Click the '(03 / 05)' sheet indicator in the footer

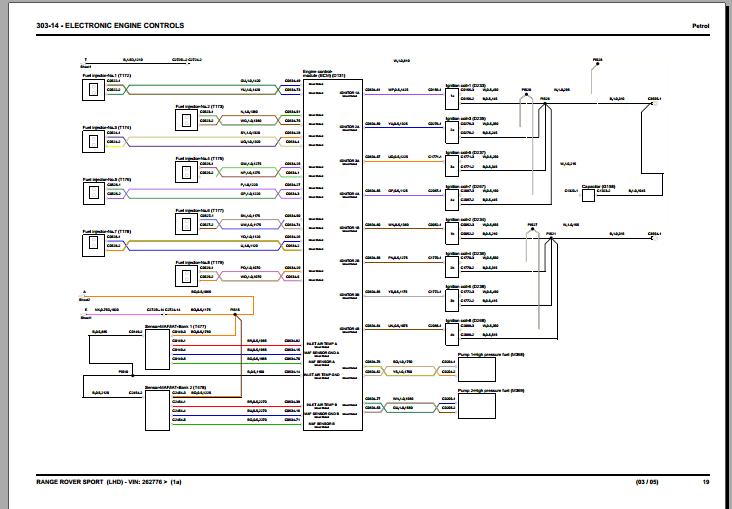click(647, 482)
